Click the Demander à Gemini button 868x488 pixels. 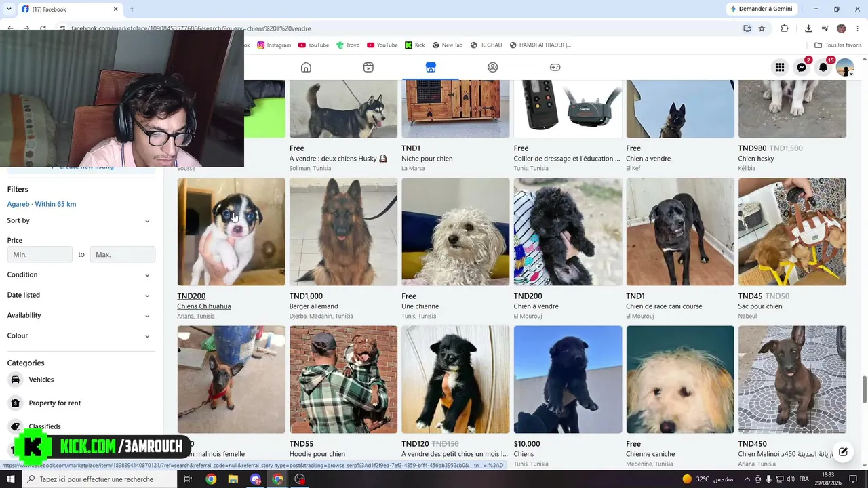click(x=761, y=9)
